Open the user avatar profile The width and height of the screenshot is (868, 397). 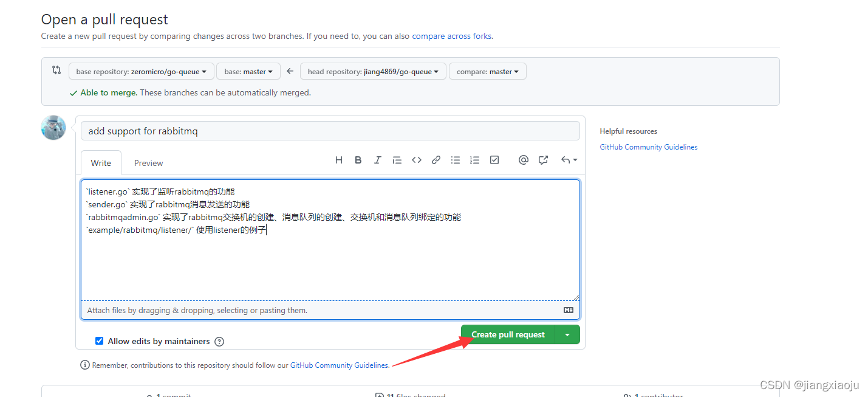click(x=53, y=127)
